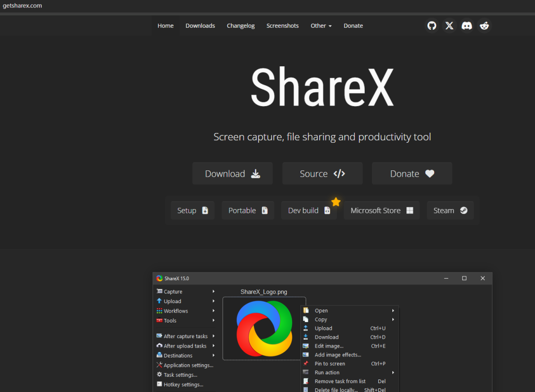The height and width of the screenshot is (392, 535).
Task: Open the Downloads nav item
Action: click(200, 26)
